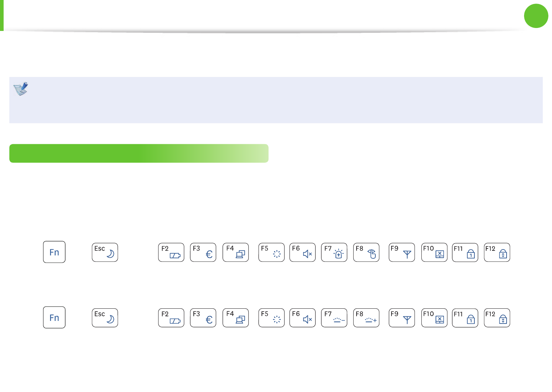Click the green gradient section heading bar
552x392 pixels.
pos(138,153)
